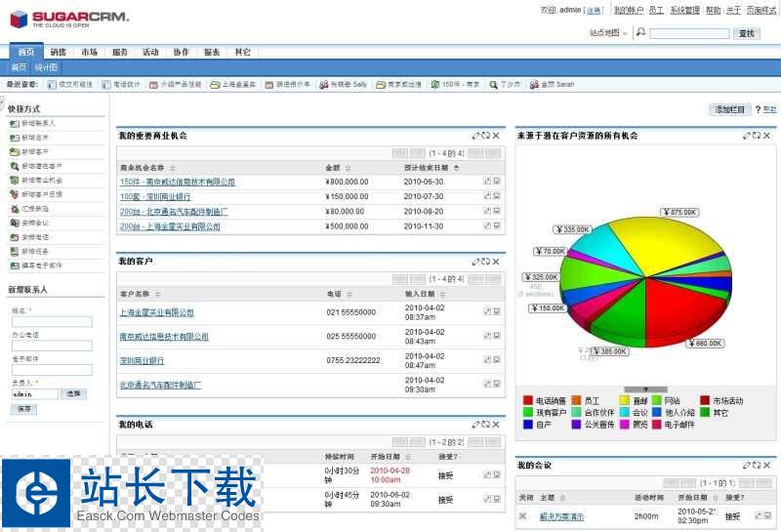Screen dimensions: 781x532
Task: Edit the 我的客户 dashlet via pencil icon
Action: coord(475,262)
